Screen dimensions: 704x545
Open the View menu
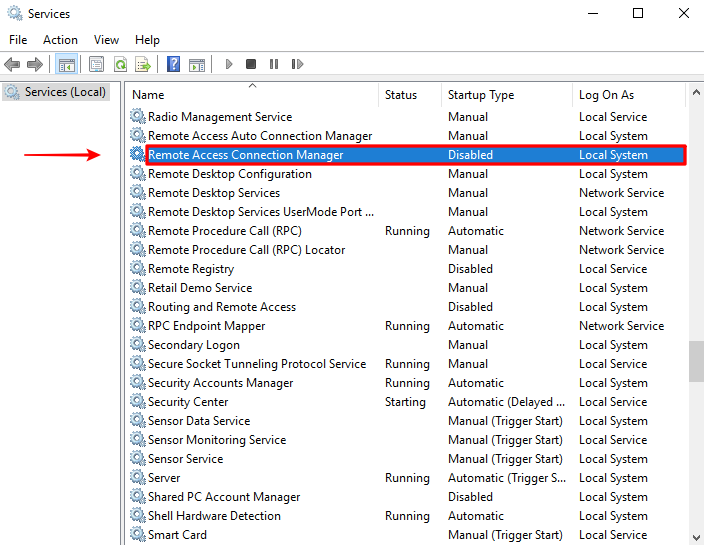(x=106, y=39)
